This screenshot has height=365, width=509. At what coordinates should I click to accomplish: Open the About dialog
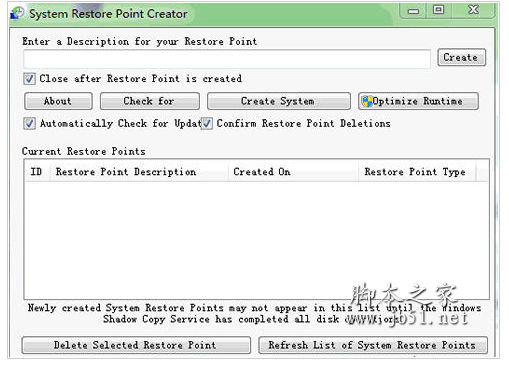pyautogui.click(x=58, y=101)
